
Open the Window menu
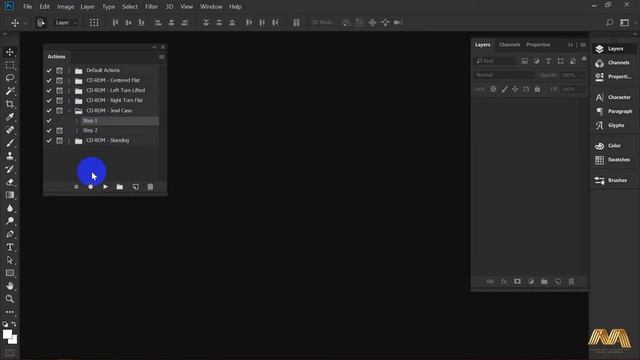point(211,7)
